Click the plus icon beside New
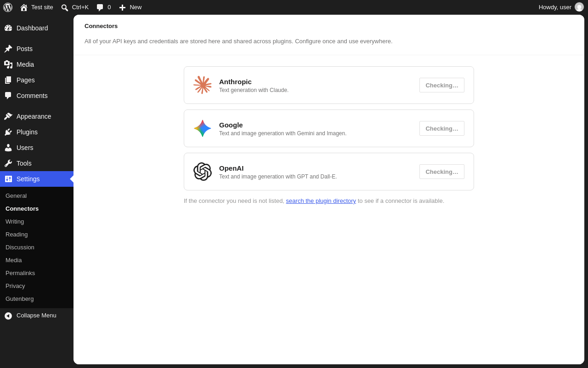 point(122,7)
